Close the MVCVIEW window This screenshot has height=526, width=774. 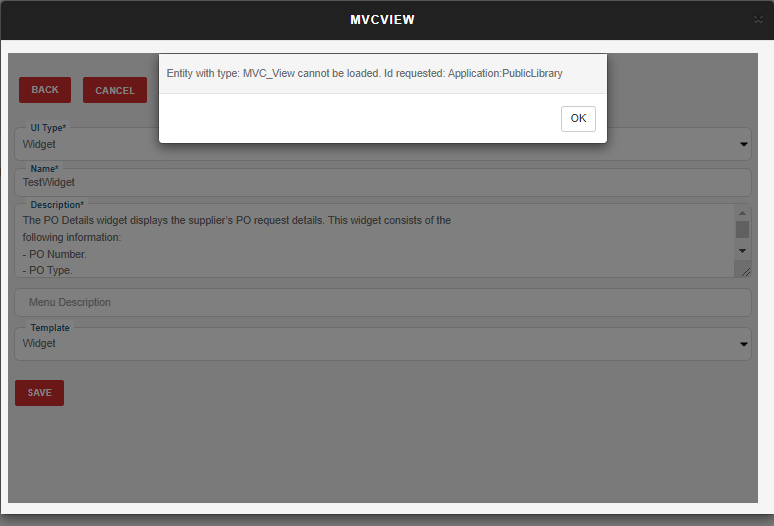(x=758, y=20)
